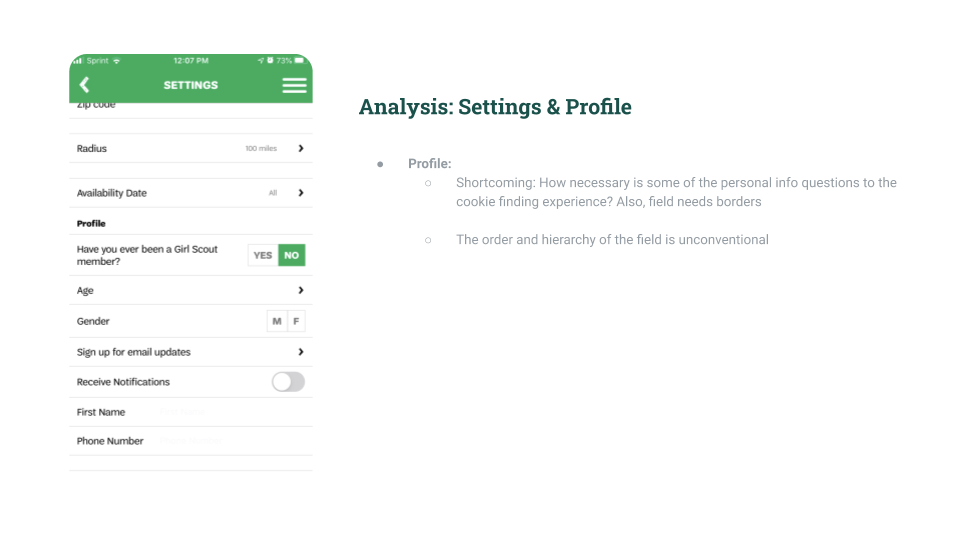
Task: Open Sign up for email updates
Action: click(x=190, y=352)
